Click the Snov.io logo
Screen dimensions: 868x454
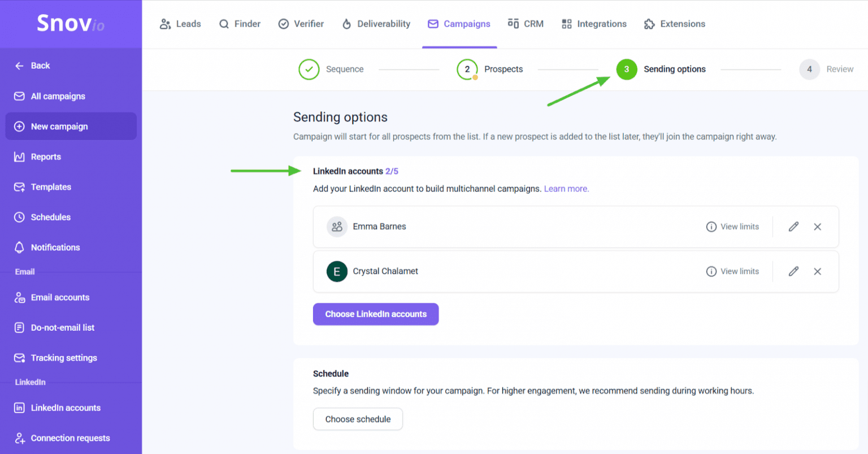[70, 24]
